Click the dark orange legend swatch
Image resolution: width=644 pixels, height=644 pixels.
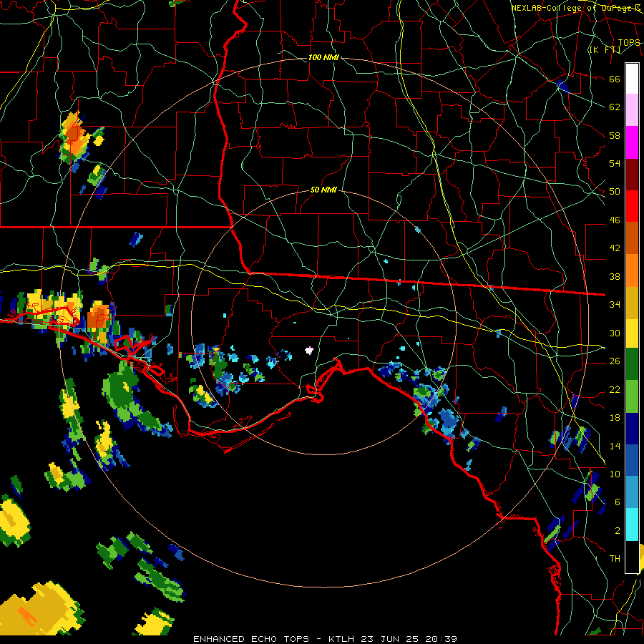click(x=632, y=238)
